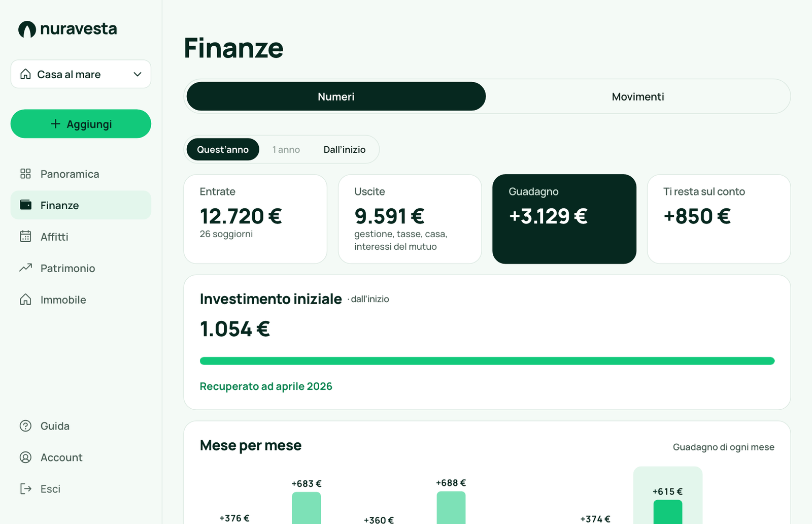The width and height of the screenshot is (812, 524).
Task: Click the Patrimonio trend arrow icon
Action: click(x=25, y=268)
